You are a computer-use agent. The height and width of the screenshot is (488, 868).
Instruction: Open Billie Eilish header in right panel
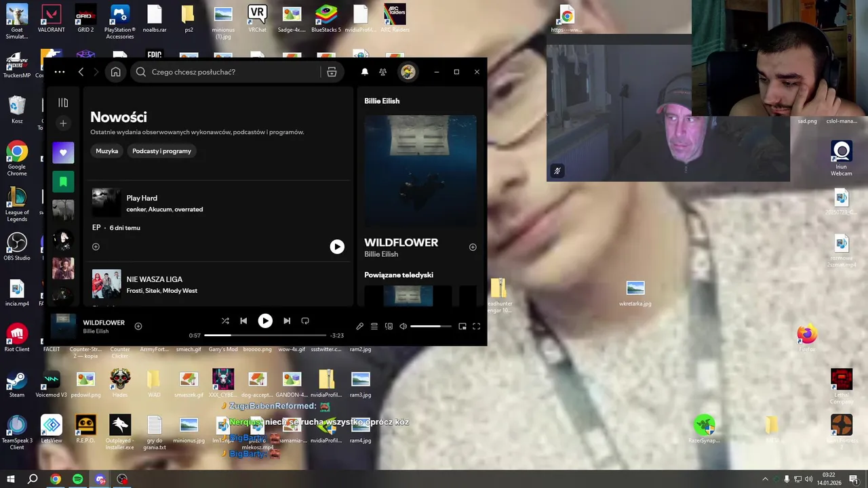pos(382,101)
